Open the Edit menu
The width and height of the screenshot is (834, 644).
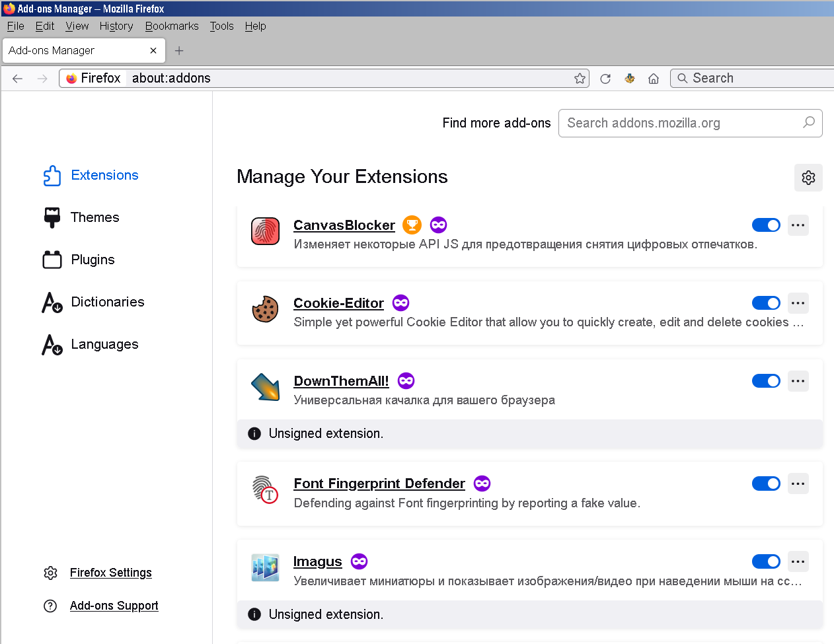click(45, 26)
